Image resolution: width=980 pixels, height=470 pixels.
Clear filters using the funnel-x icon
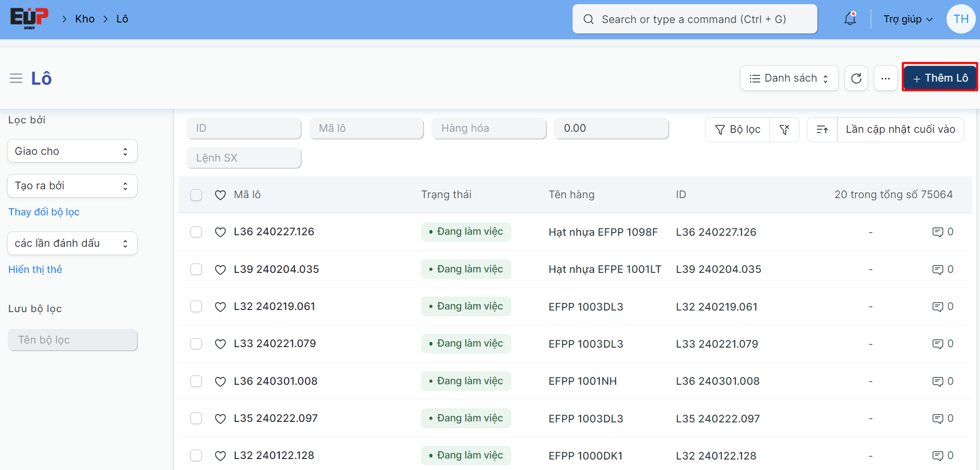(x=784, y=130)
